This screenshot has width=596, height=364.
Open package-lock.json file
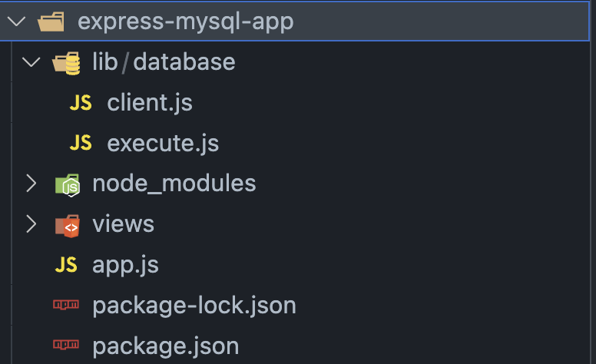pos(194,306)
